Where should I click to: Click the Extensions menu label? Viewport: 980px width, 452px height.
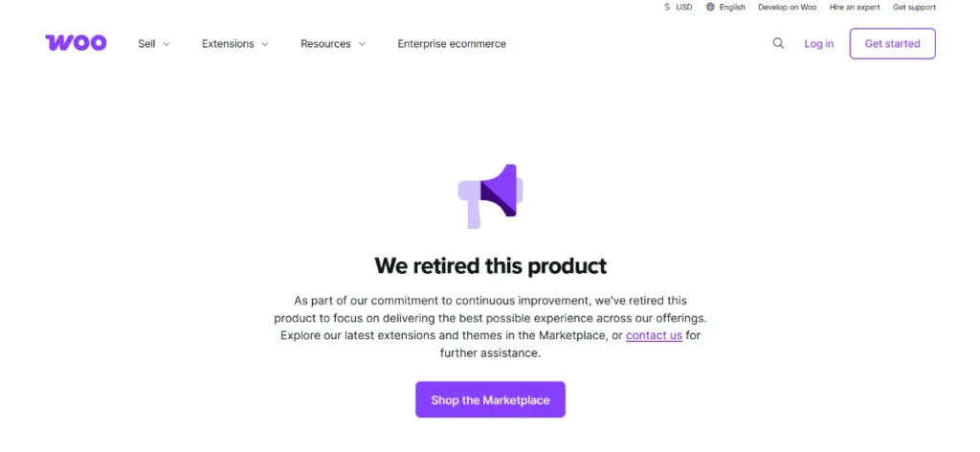tap(228, 44)
